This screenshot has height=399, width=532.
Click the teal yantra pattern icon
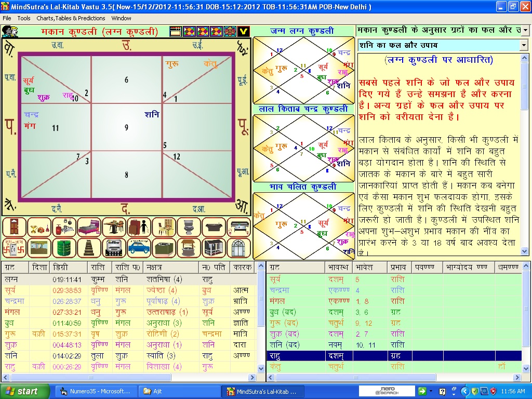click(x=230, y=32)
